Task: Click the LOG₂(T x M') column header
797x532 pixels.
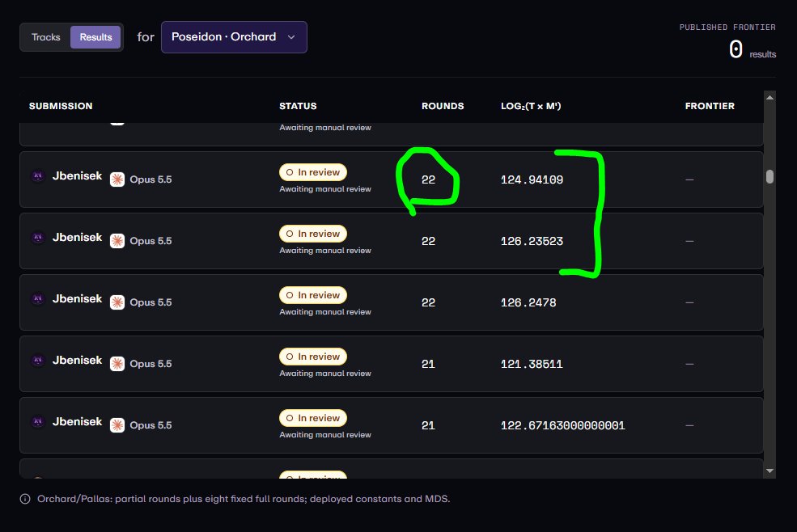Action: (x=531, y=106)
